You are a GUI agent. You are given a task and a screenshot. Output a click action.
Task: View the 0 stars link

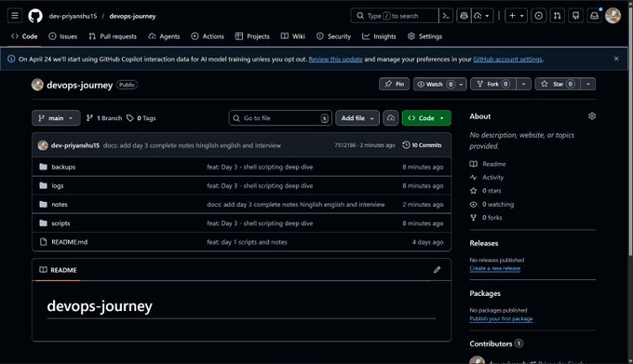(485, 191)
